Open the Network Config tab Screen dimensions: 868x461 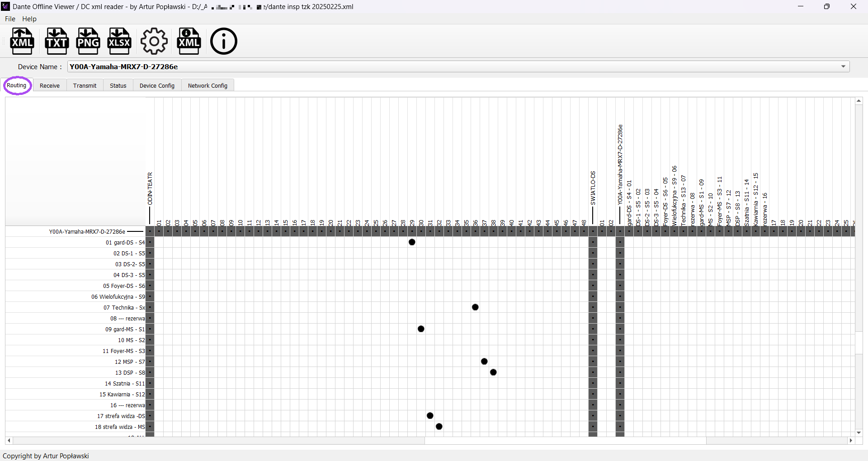tap(208, 85)
